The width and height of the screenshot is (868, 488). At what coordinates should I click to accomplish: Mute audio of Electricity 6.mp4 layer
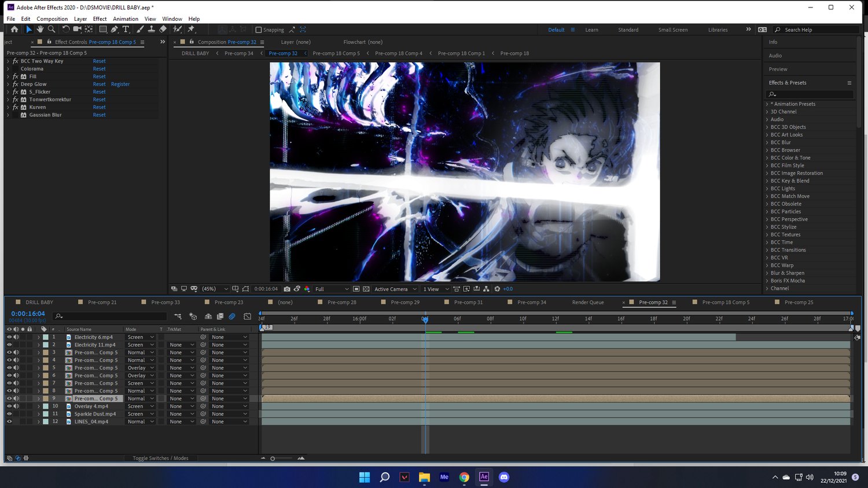(16, 337)
